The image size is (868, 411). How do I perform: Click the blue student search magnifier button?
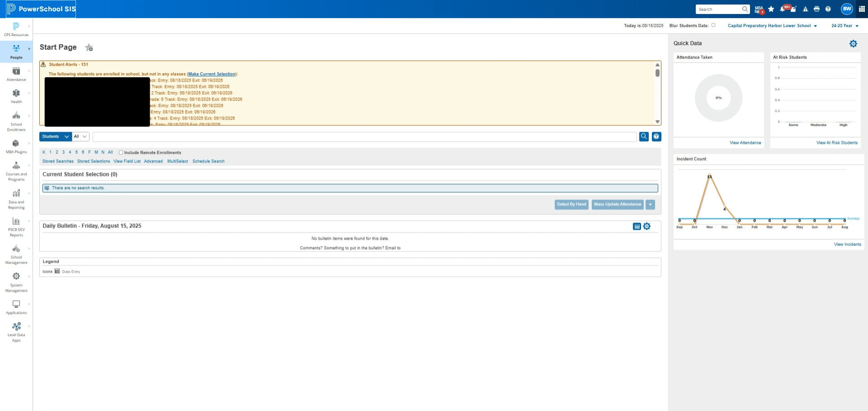point(644,136)
